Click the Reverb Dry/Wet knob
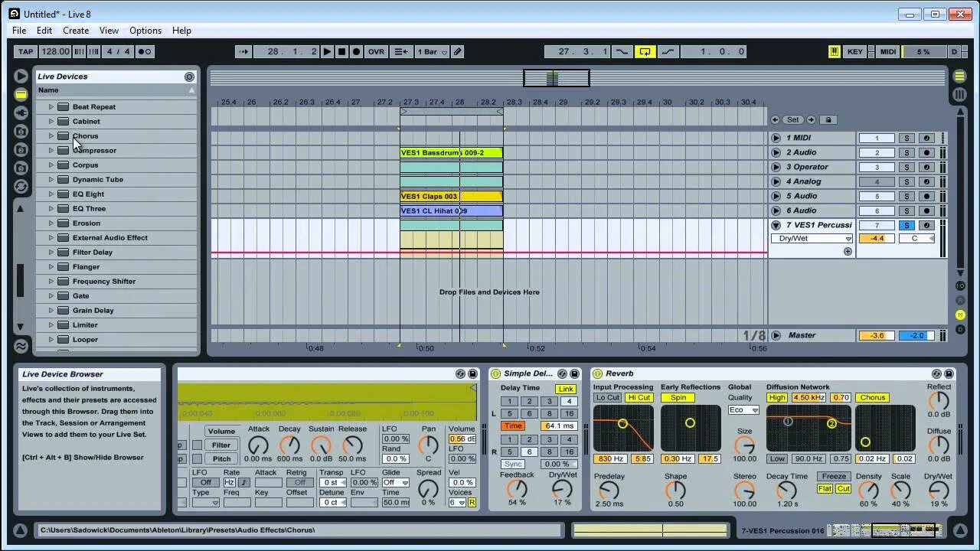This screenshot has width=980, height=551. (938, 491)
